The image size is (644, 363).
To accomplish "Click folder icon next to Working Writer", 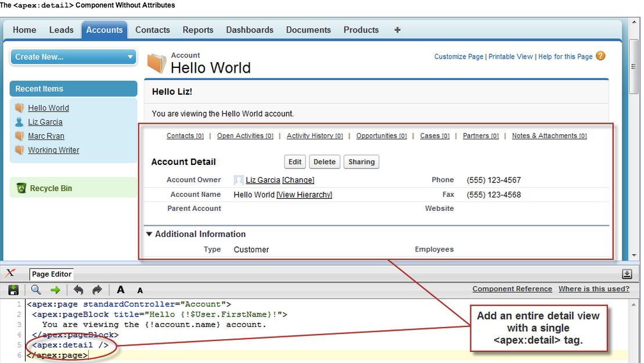I will 19,149.
